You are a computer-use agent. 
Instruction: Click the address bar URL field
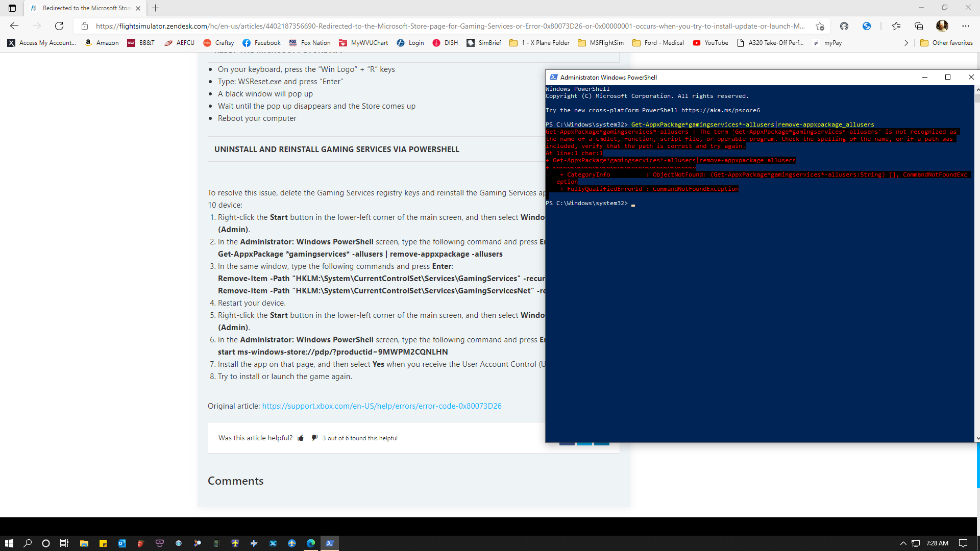coord(449,26)
